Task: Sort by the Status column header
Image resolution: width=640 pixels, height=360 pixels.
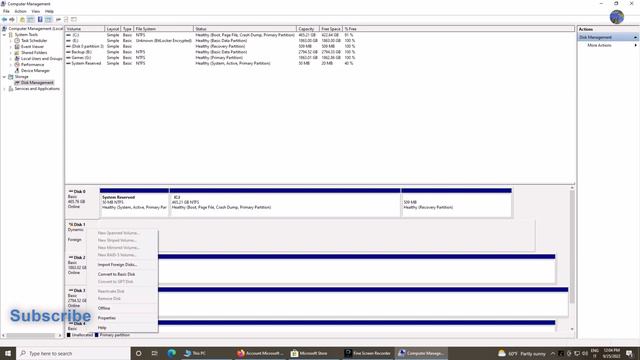Action: click(x=245, y=29)
